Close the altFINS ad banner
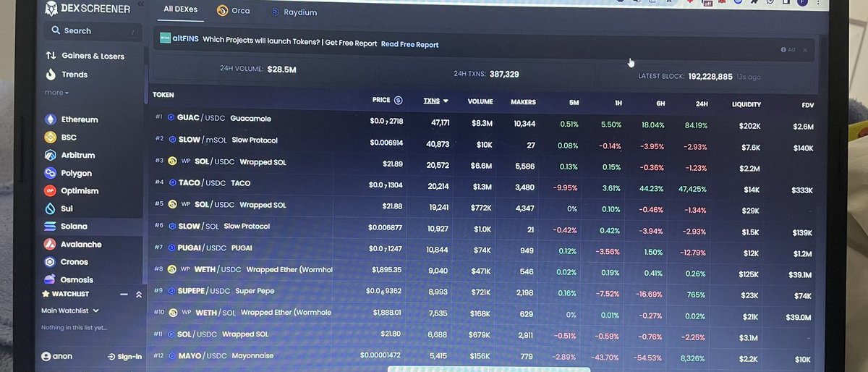 805,50
